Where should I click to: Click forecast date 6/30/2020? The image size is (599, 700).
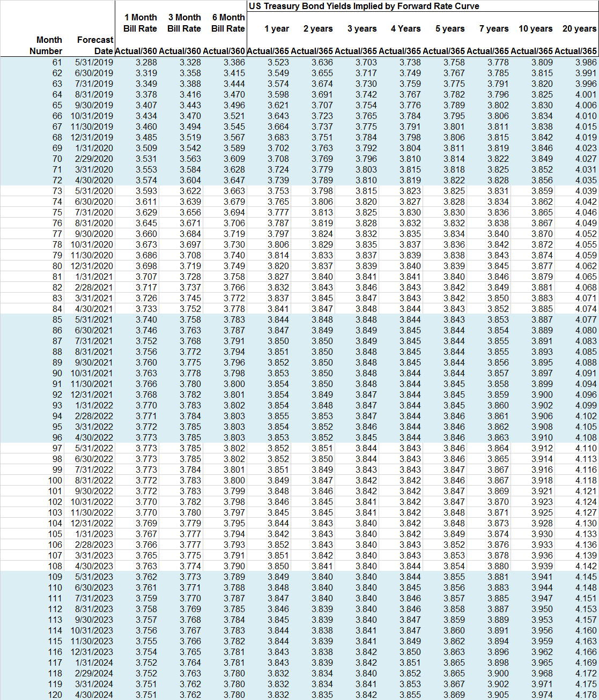(94, 202)
